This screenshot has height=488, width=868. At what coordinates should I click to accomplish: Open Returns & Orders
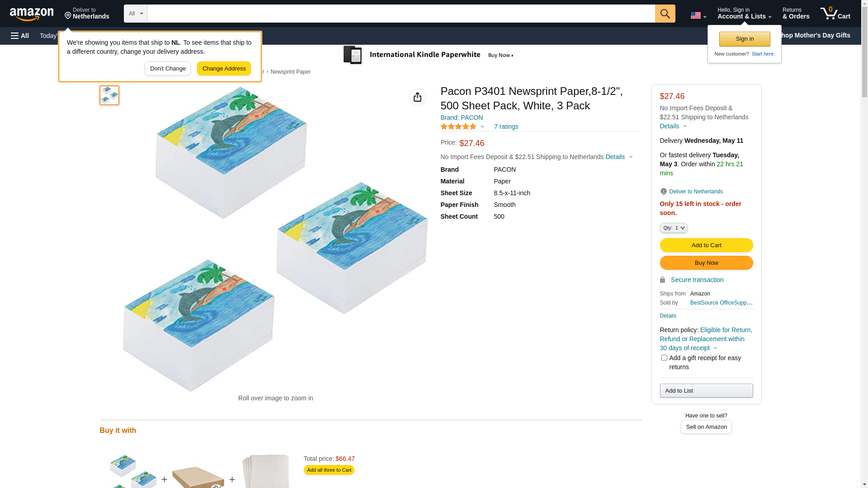tap(796, 14)
